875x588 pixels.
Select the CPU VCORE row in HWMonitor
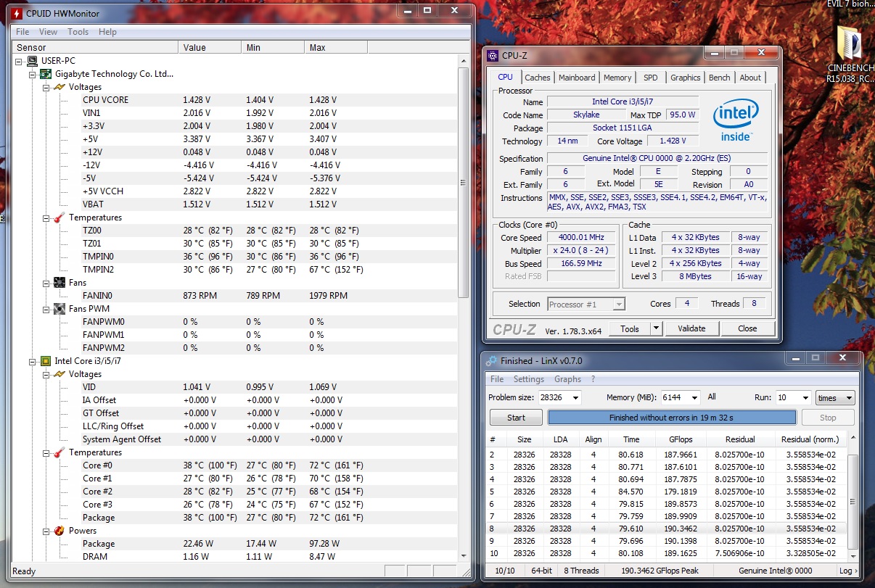[x=236, y=100]
